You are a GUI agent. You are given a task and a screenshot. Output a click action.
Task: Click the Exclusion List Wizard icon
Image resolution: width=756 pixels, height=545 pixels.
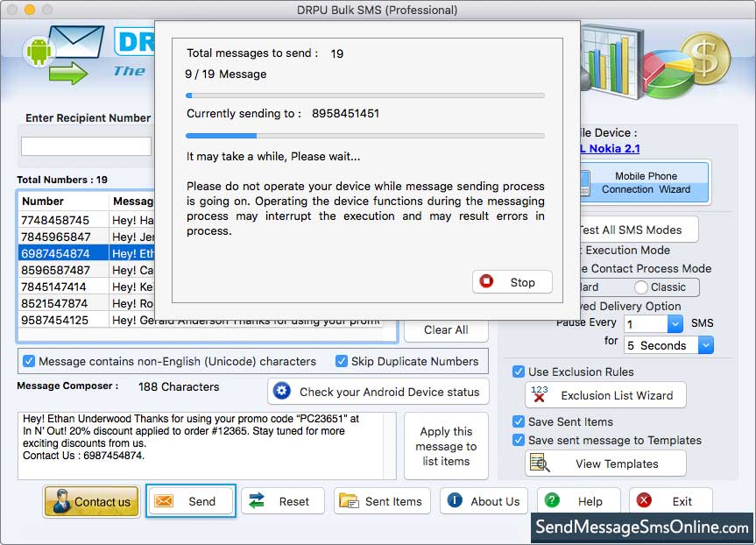540,394
